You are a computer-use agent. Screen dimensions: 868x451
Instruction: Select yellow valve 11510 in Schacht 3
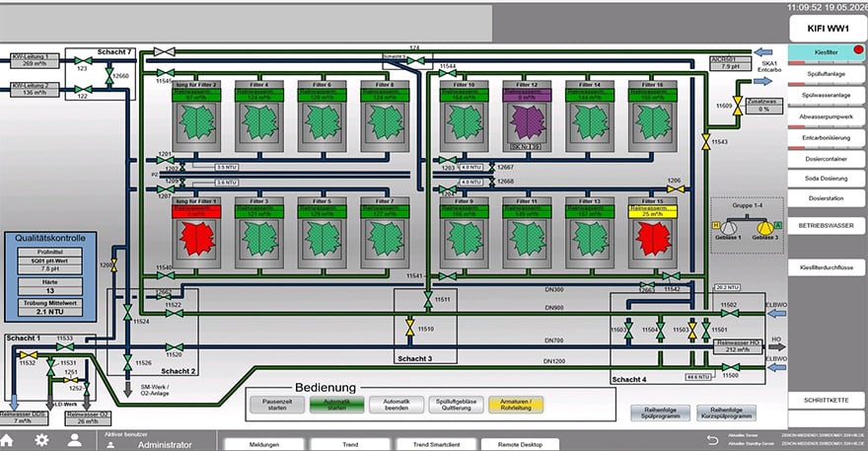[409, 328]
